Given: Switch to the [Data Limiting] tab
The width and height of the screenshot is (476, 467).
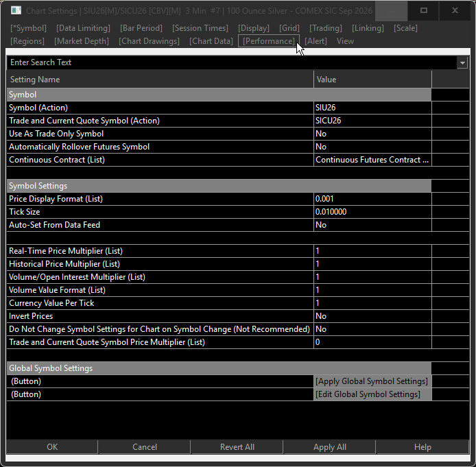Looking at the screenshot, I should 83,28.
